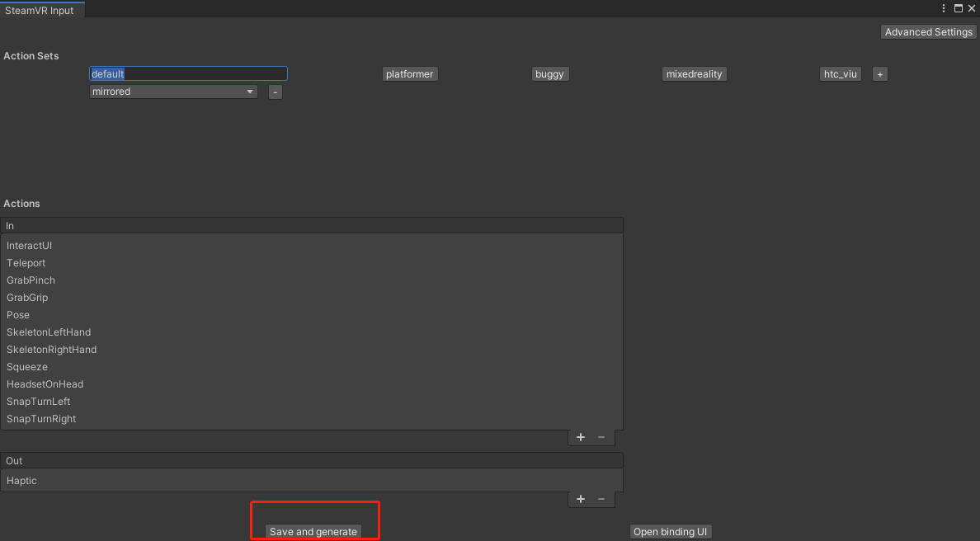Select the Pose action
Viewport: 980px width, 541px height.
[x=312, y=315]
